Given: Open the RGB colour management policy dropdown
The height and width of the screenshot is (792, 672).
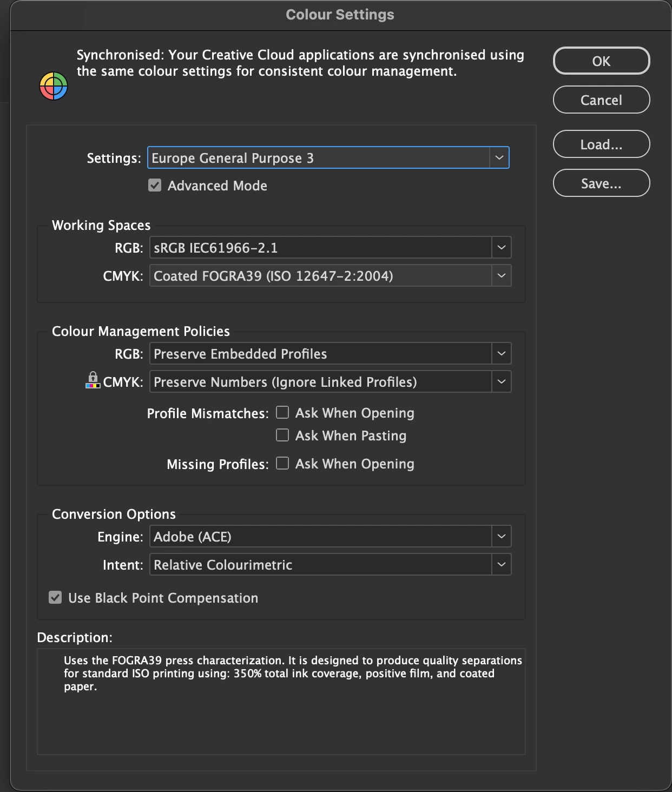Looking at the screenshot, I should tap(330, 354).
